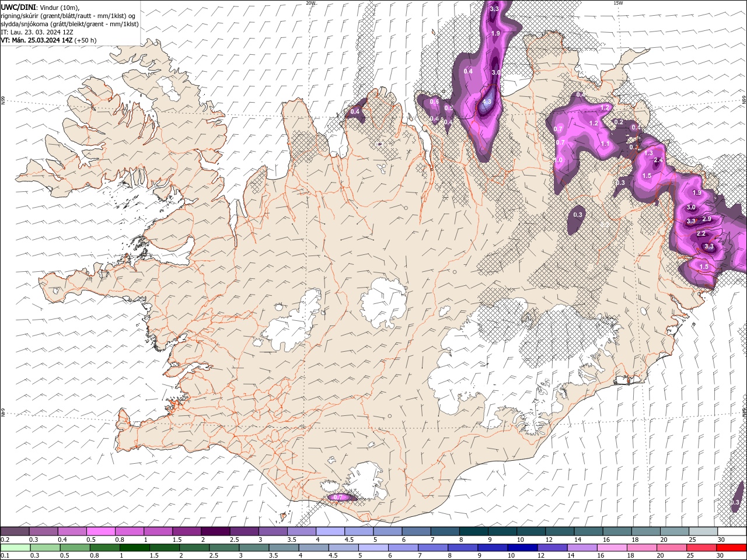Click the '0.3' value in the isolated inland patch
Image resolution: width=747 pixels, height=560 pixels.
[x=578, y=215]
